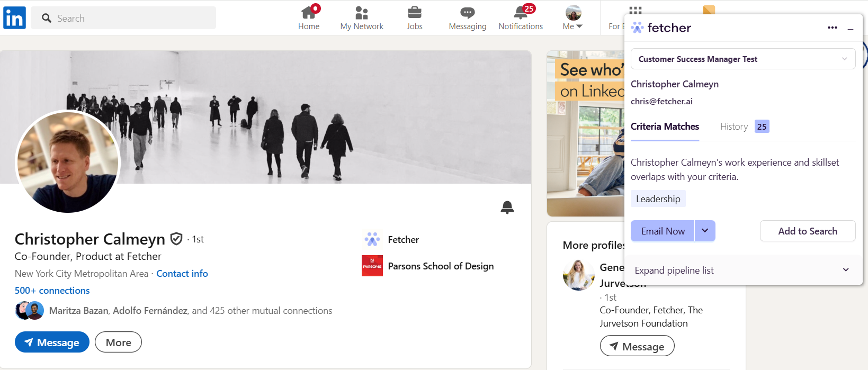The width and height of the screenshot is (868, 370).
Task: Click Add to Search button
Action: coord(808,231)
